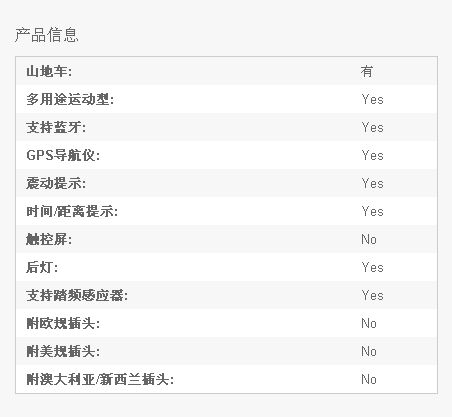Click the Yes value for 支持蓝牙
452x417 pixels.
(x=372, y=127)
